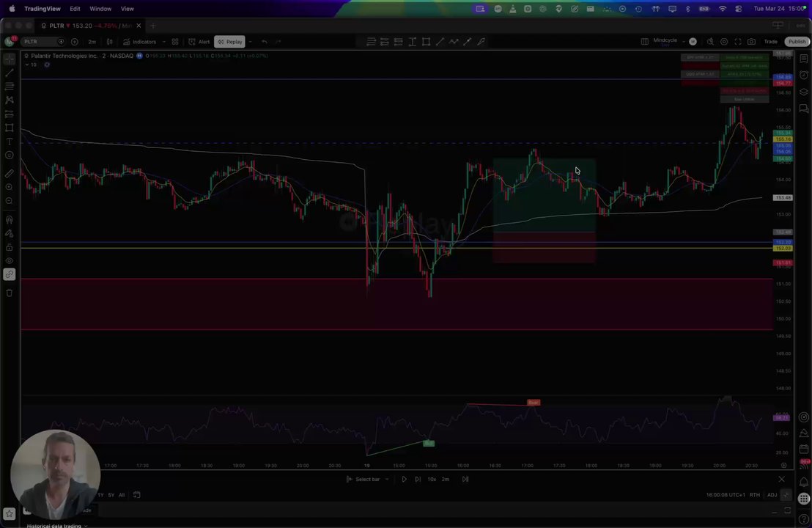Screen dimensions: 812x528
Task: Open the go to date calendar icon
Action: [137, 495]
